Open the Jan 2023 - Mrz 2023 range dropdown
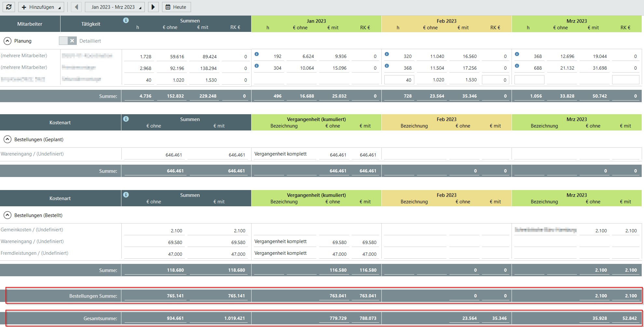Viewport: 644px width, 327px height. [115, 7]
